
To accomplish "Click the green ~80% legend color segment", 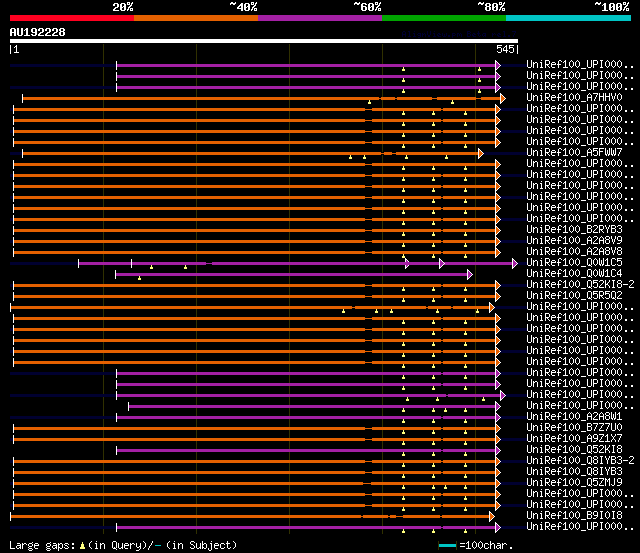I will pos(444,18).
